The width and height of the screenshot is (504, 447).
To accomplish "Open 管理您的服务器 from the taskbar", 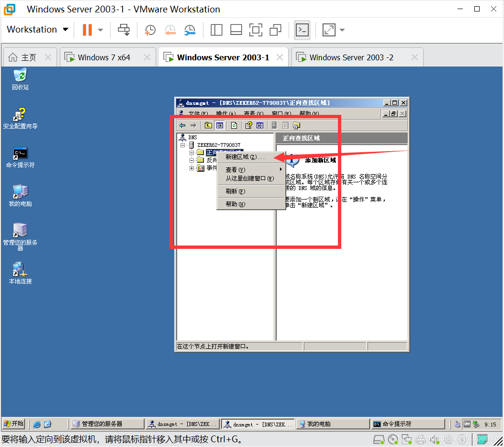I will pos(107,424).
